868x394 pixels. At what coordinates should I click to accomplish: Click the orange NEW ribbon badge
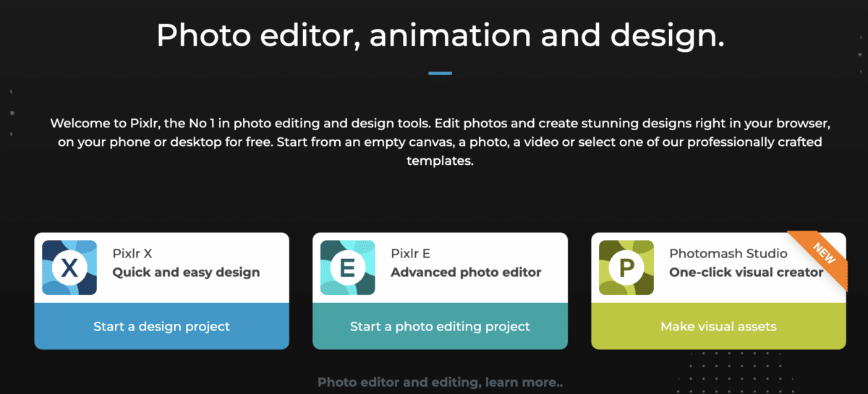(820, 257)
